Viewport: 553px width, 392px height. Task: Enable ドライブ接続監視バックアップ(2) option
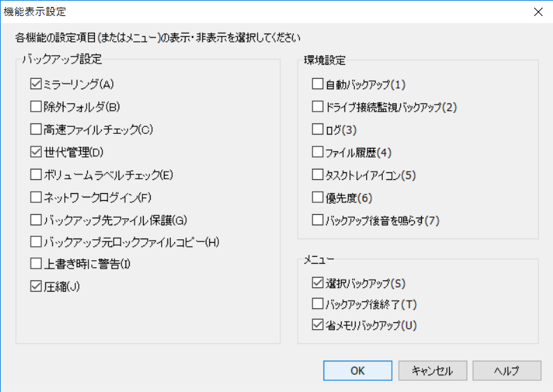(318, 107)
